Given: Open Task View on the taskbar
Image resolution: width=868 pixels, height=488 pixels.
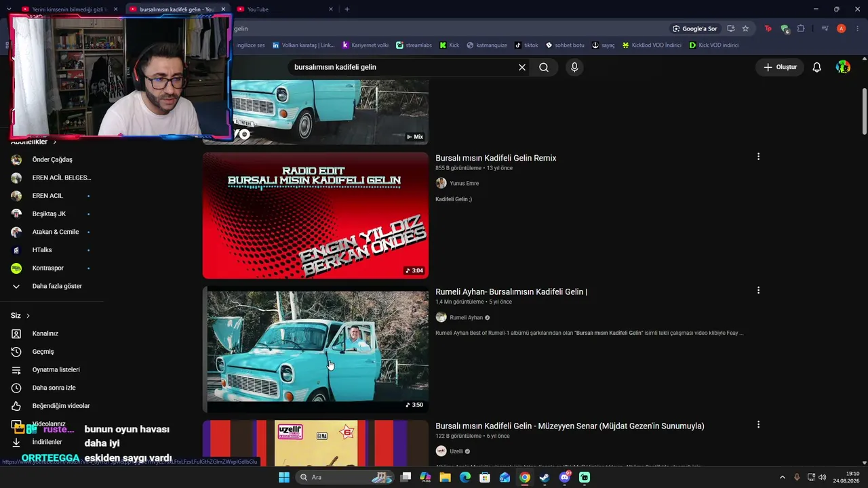Looking at the screenshot, I should [x=406, y=477].
